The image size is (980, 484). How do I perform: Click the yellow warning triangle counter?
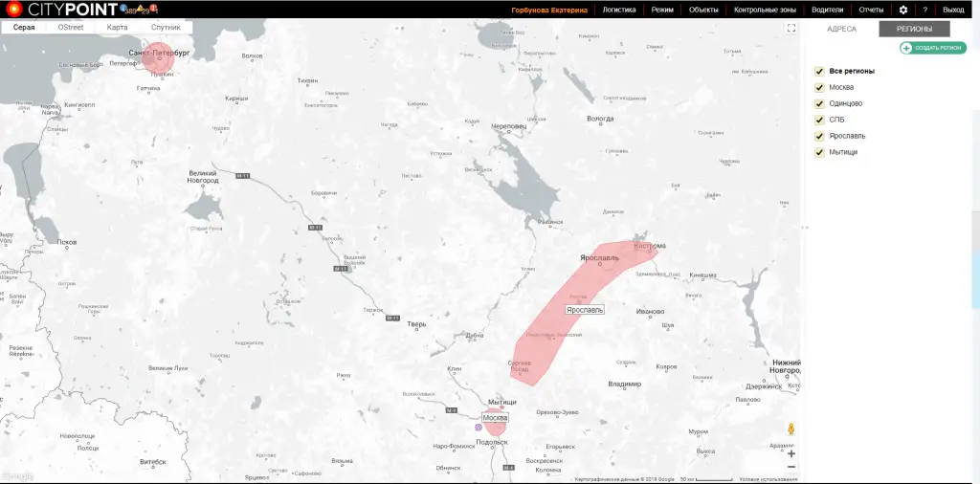coord(140,9)
